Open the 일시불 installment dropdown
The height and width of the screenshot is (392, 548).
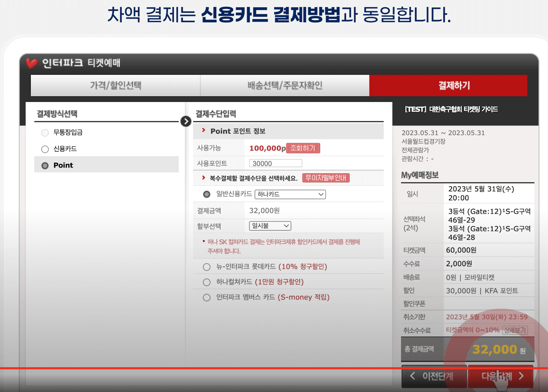point(270,226)
